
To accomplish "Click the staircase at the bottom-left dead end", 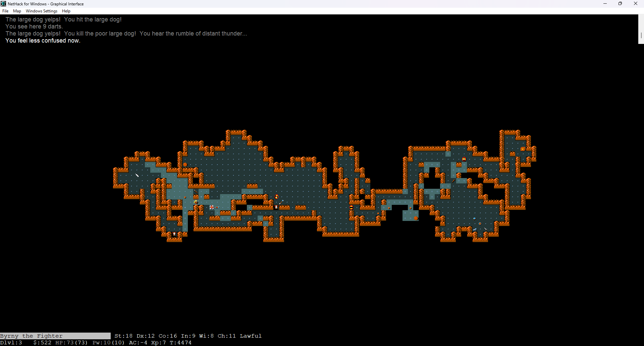I will coord(174,234).
